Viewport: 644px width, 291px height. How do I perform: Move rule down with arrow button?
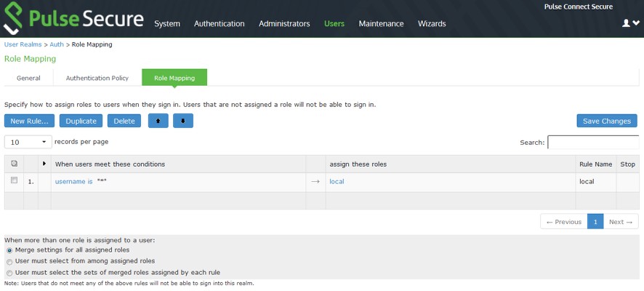click(x=183, y=121)
